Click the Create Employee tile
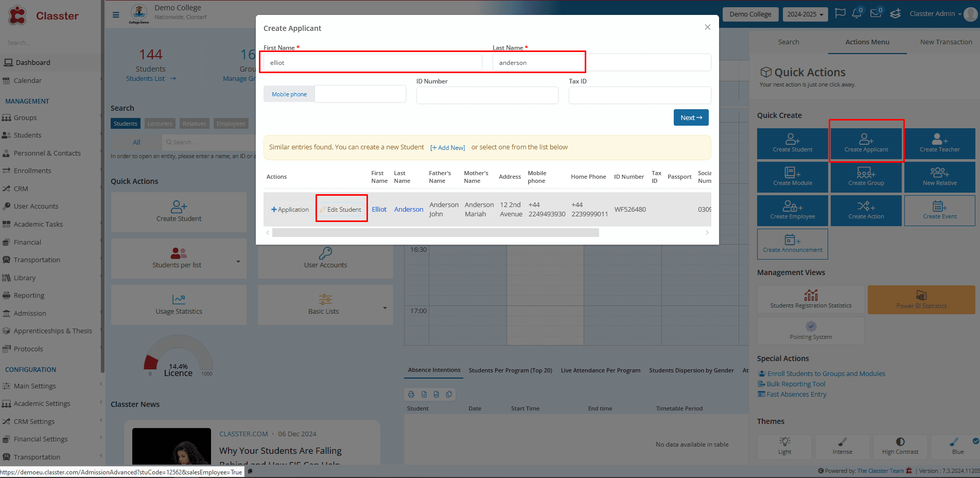Screen dimensions: 980x478 click(792, 211)
